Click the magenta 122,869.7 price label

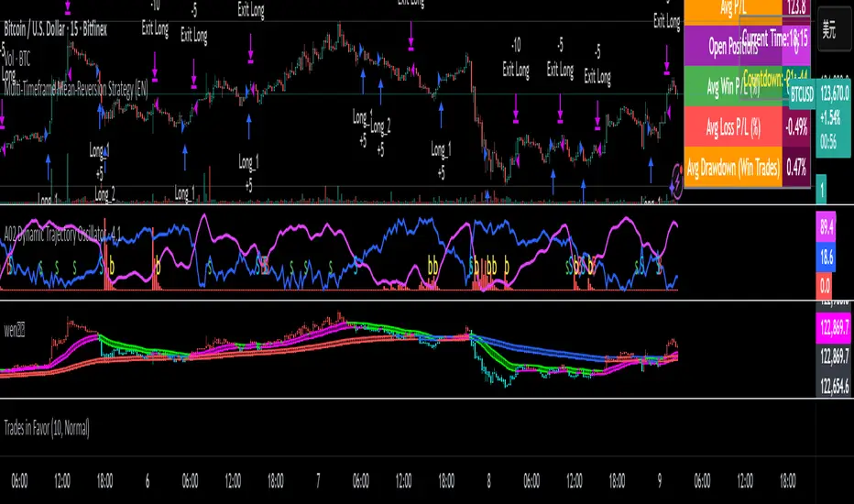[834, 327]
